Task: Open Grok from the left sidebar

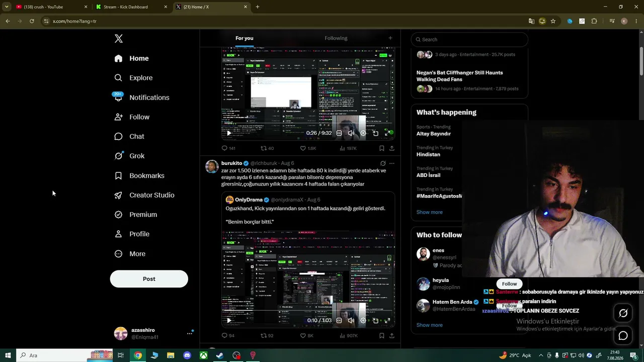Action: (129, 156)
